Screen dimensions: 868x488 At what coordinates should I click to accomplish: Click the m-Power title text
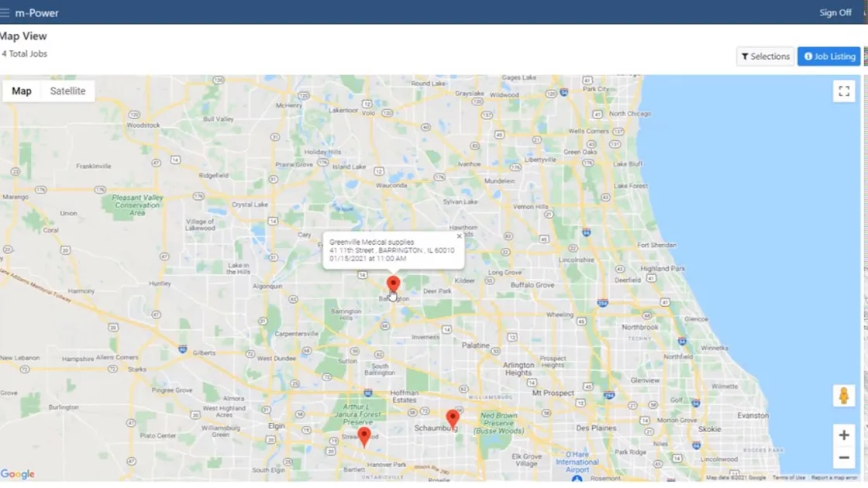tap(36, 12)
